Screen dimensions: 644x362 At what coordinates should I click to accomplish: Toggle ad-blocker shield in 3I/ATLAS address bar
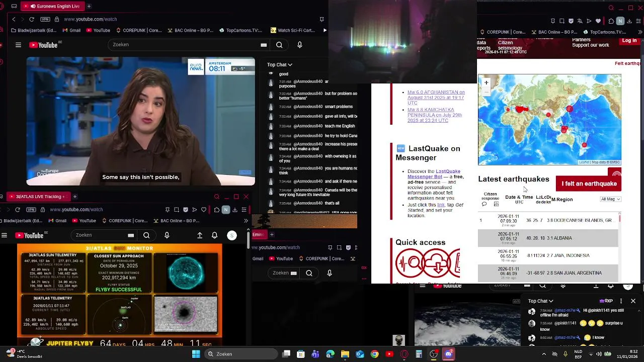pos(186,210)
